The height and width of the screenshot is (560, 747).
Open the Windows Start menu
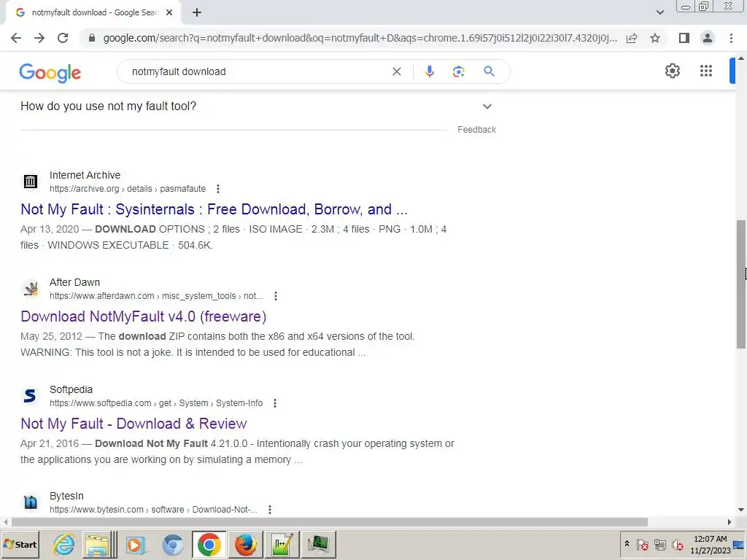click(x=20, y=544)
